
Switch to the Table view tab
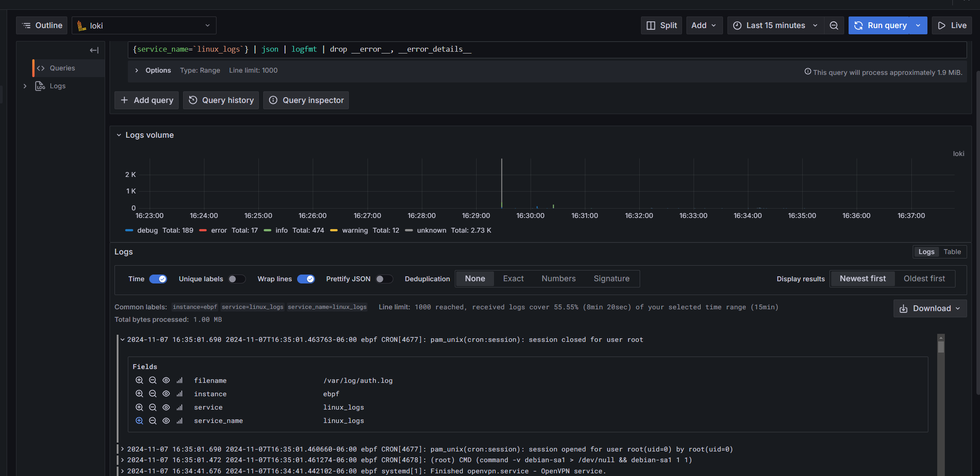(x=952, y=252)
